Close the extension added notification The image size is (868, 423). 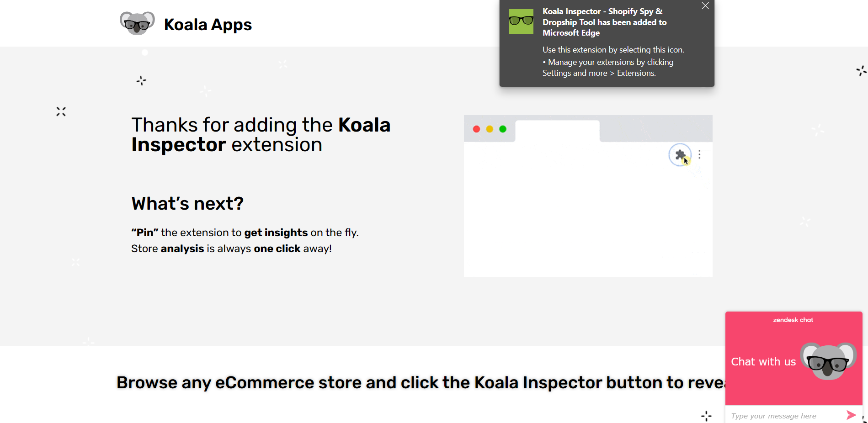[x=705, y=6]
